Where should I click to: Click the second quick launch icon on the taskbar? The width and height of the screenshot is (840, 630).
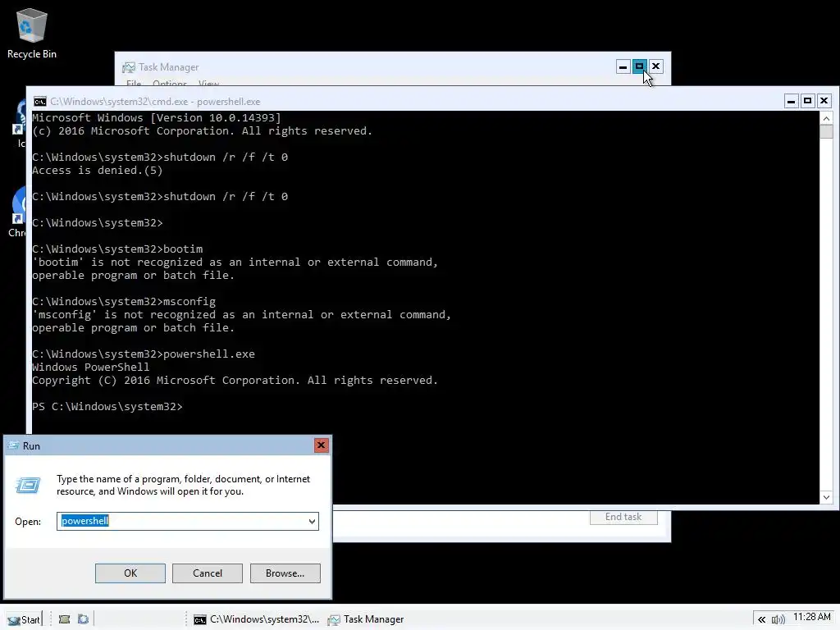pyautogui.click(x=83, y=619)
